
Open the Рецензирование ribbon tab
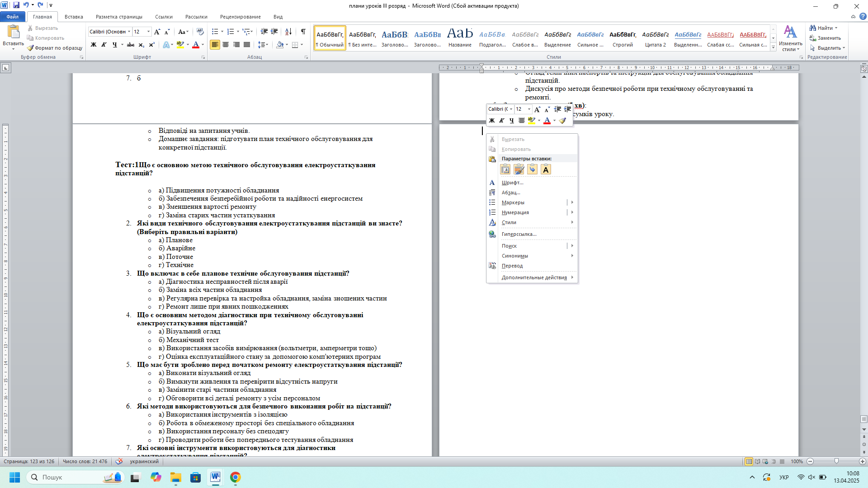240,17
